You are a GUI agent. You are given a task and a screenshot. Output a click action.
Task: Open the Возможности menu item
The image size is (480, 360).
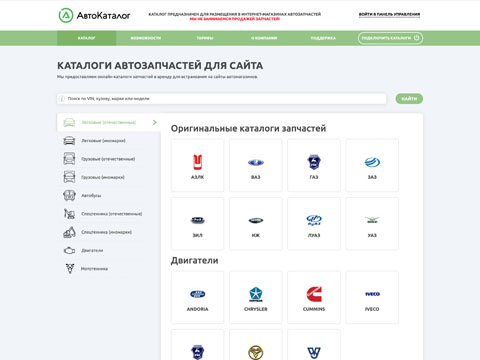point(146,38)
